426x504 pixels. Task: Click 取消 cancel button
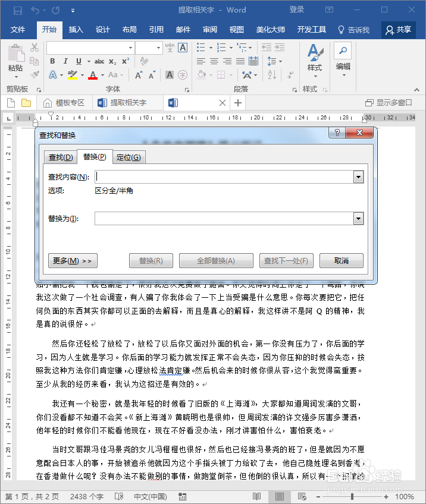pyautogui.click(x=342, y=261)
